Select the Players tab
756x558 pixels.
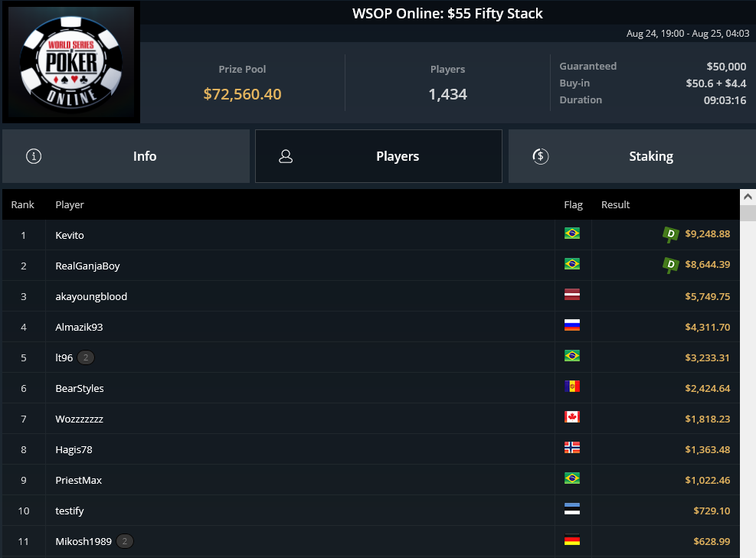click(378, 156)
